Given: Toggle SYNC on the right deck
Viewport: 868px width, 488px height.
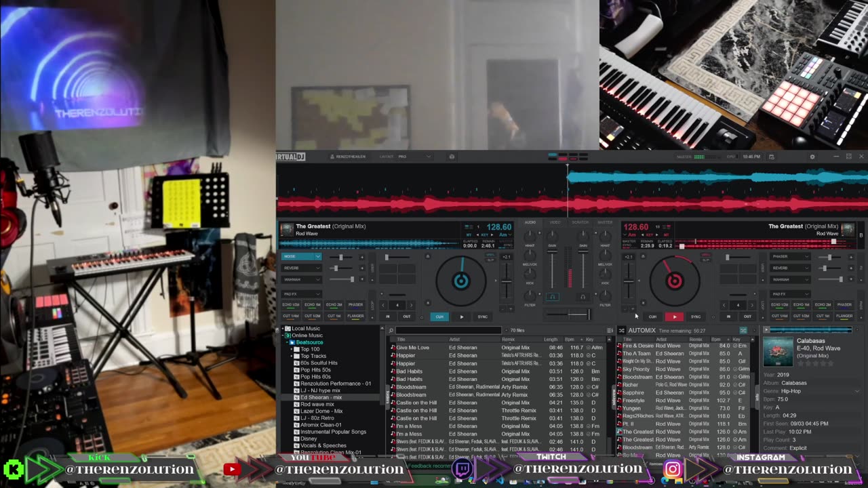Looking at the screenshot, I should 696,317.
